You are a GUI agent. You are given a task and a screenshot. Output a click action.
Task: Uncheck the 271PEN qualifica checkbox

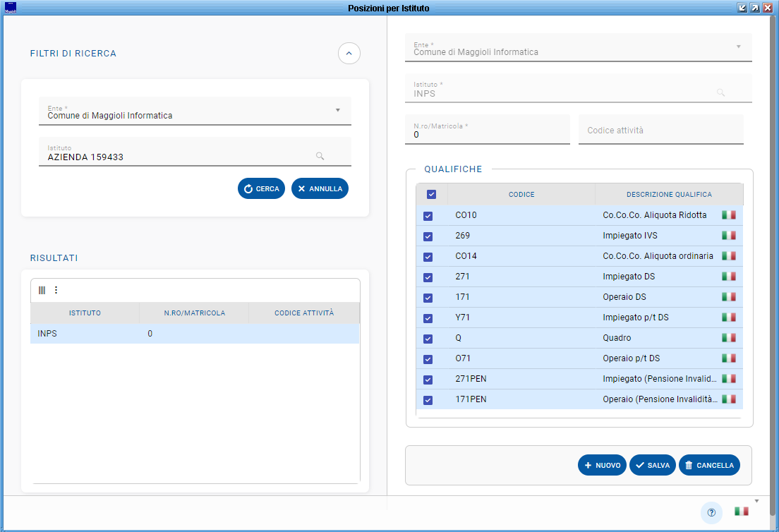428,380
